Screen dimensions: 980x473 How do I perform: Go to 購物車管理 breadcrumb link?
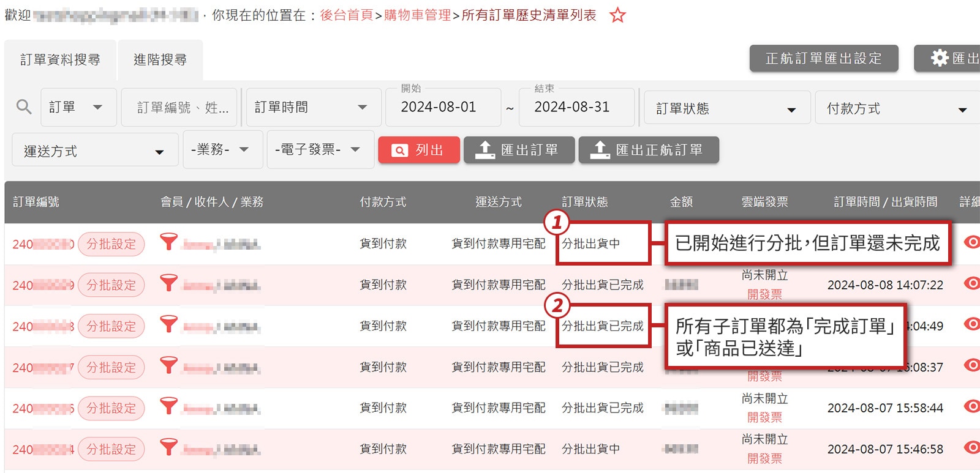[x=418, y=15]
